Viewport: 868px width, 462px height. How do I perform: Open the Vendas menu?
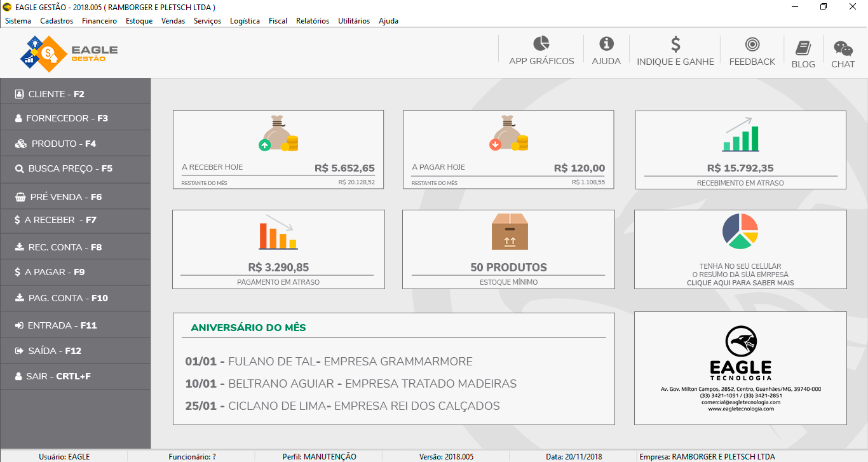click(x=173, y=21)
